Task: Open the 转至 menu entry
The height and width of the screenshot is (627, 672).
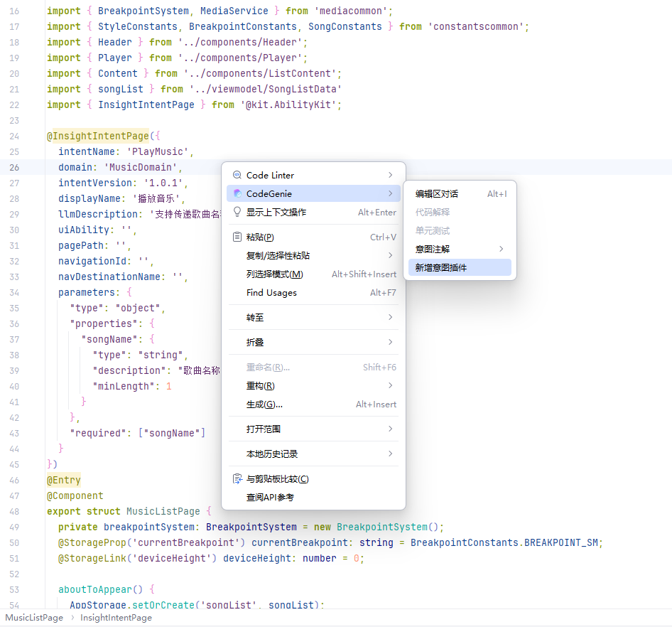Action: coord(255,317)
